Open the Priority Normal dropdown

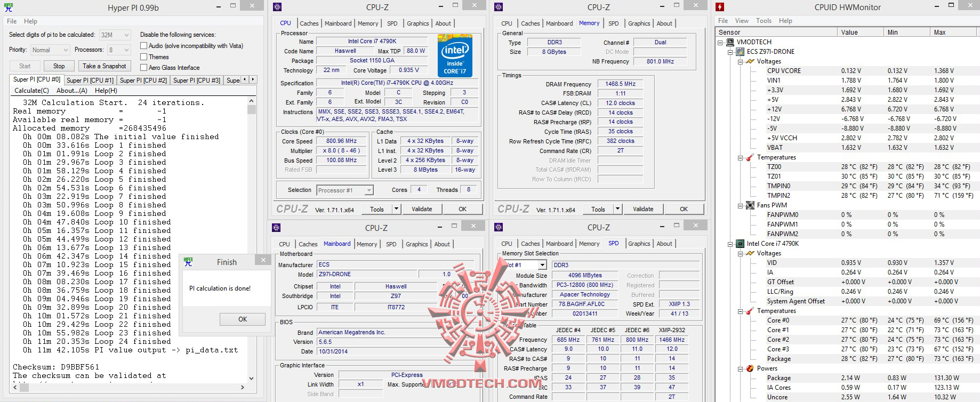pos(50,50)
